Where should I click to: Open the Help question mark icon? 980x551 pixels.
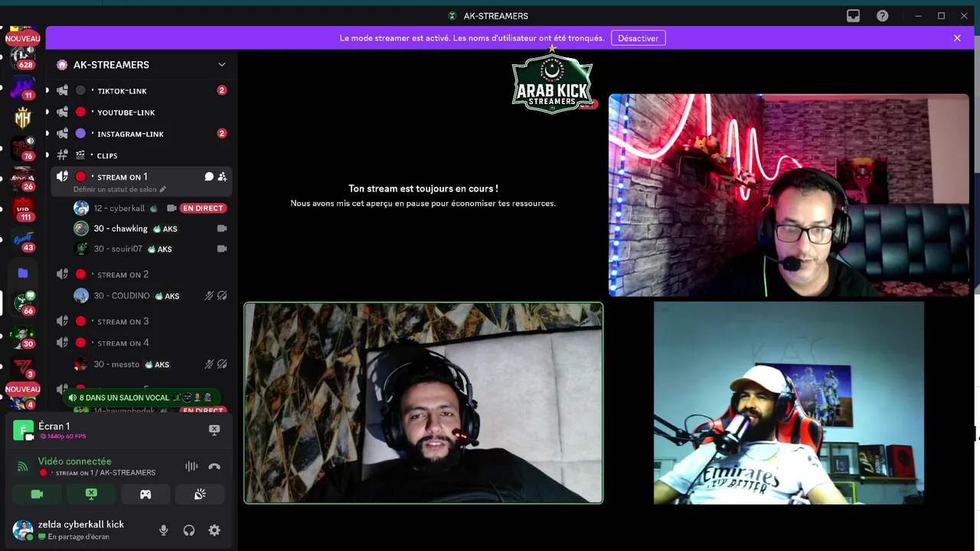pyautogui.click(x=883, y=16)
